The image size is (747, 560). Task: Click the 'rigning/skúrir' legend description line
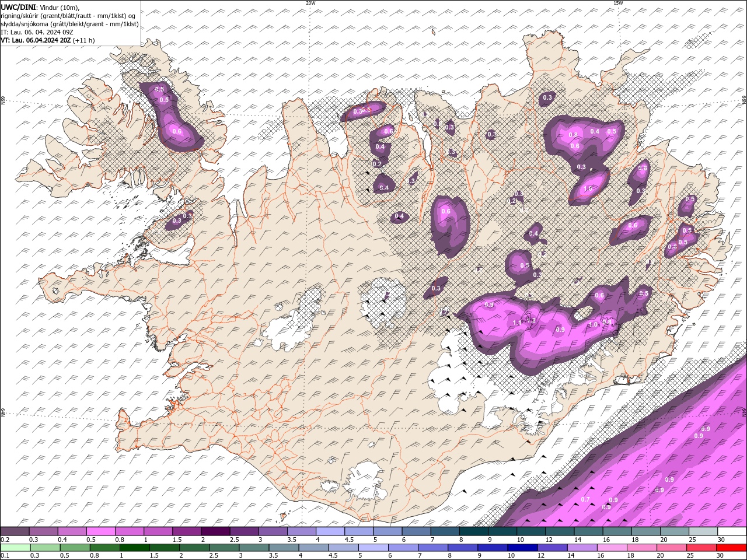point(69,15)
